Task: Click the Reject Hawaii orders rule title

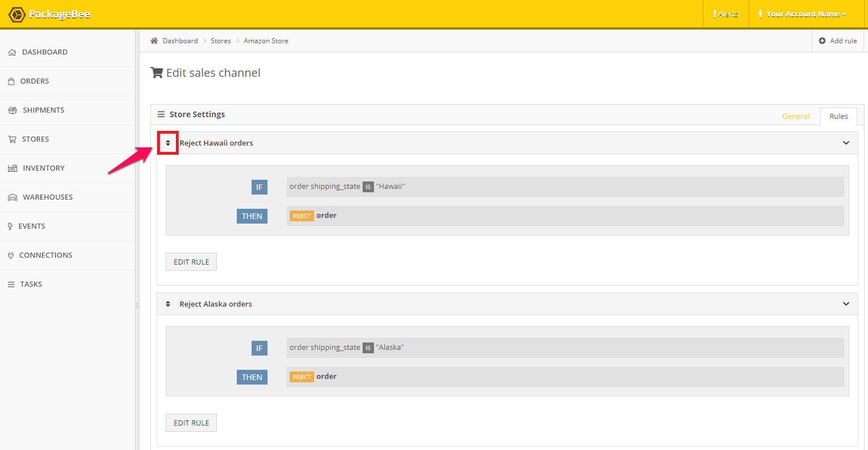Action: pos(216,143)
